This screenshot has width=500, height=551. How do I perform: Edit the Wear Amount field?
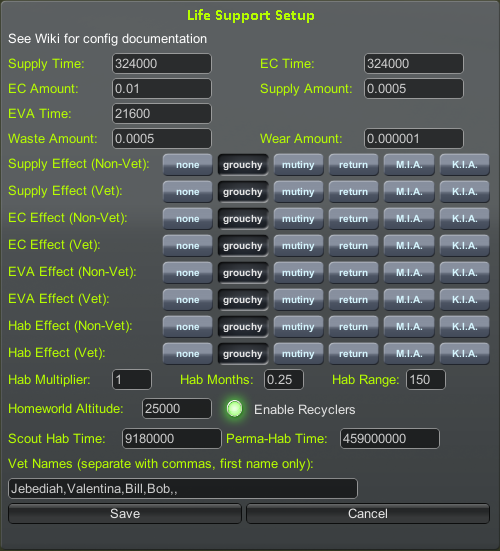point(414,138)
